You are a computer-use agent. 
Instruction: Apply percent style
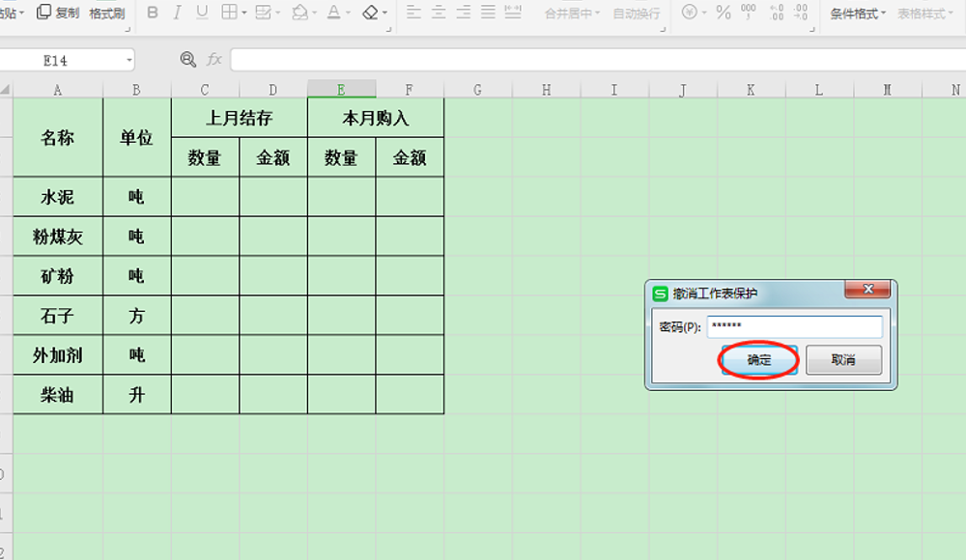[x=724, y=13]
